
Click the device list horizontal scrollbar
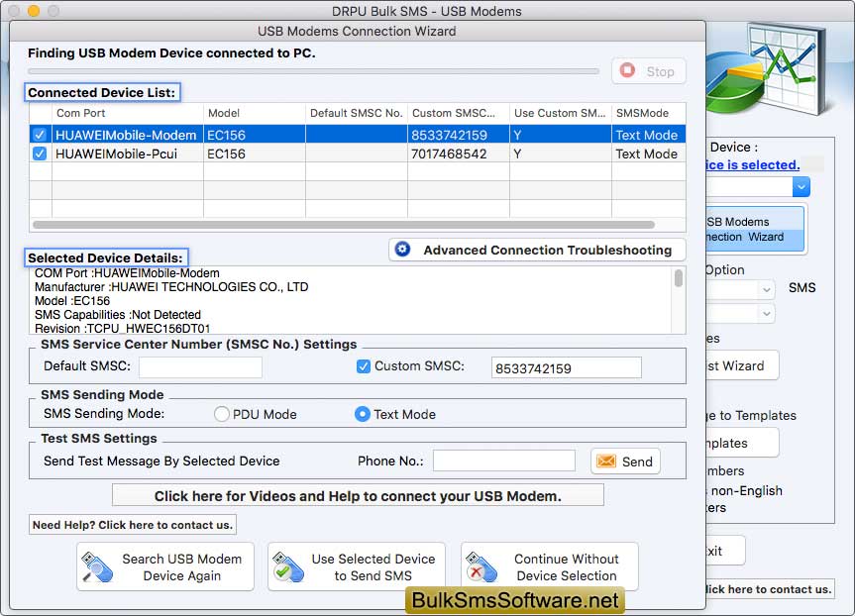pos(344,225)
